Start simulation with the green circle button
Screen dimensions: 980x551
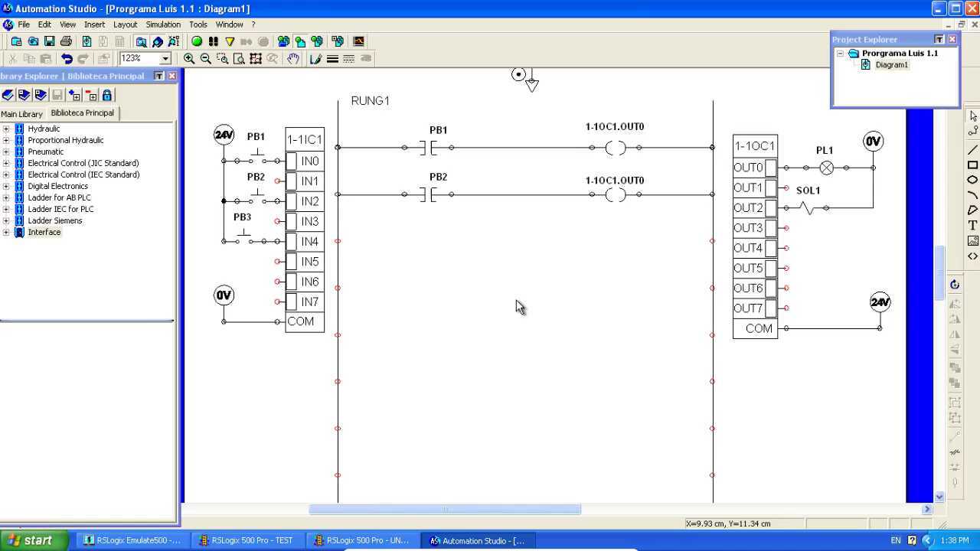(x=197, y=41)
